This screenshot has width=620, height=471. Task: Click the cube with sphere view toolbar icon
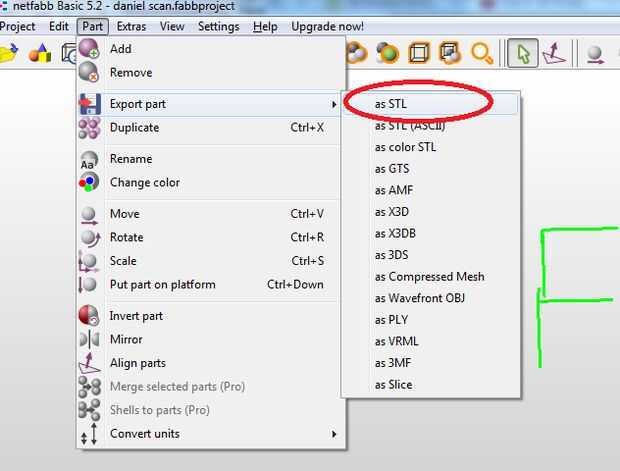[450, 53]
